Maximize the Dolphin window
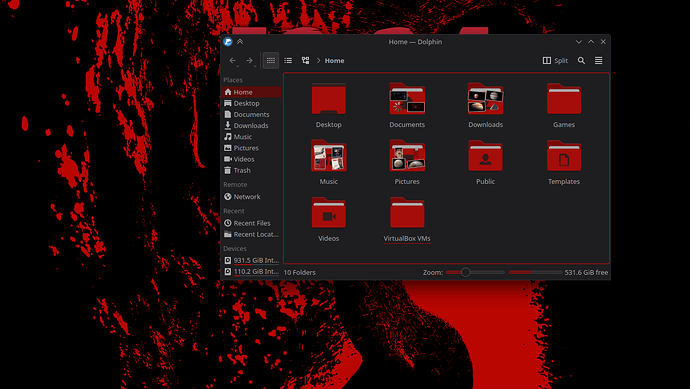690x389 pixels. point(591,42)
